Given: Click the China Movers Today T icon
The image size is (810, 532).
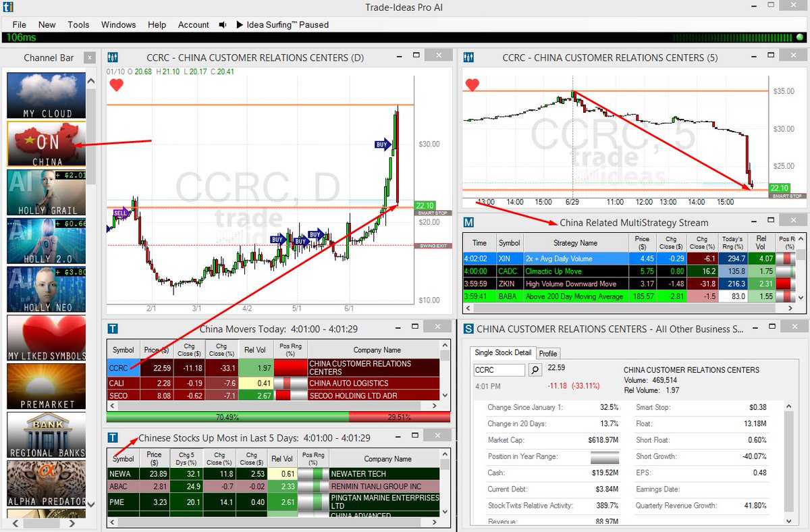Looking at the screenshot, I should (x=113, y=329).
